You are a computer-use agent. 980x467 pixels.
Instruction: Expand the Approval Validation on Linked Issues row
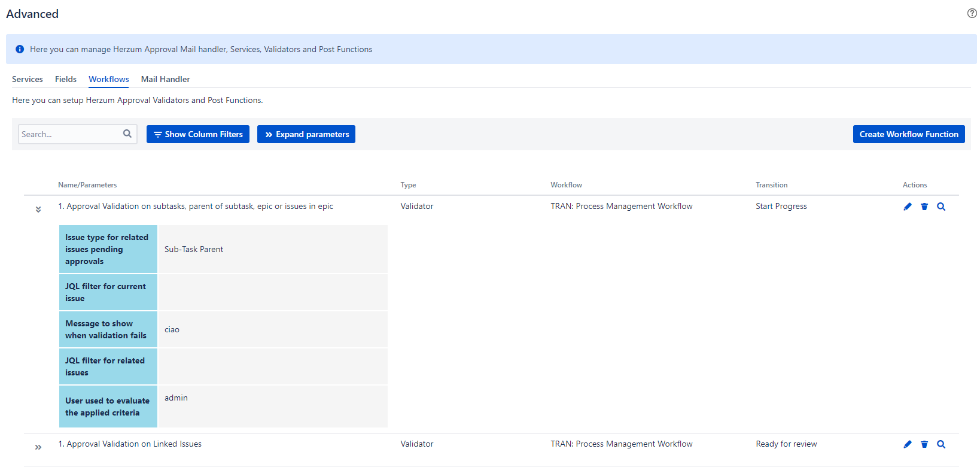[38, 447]
